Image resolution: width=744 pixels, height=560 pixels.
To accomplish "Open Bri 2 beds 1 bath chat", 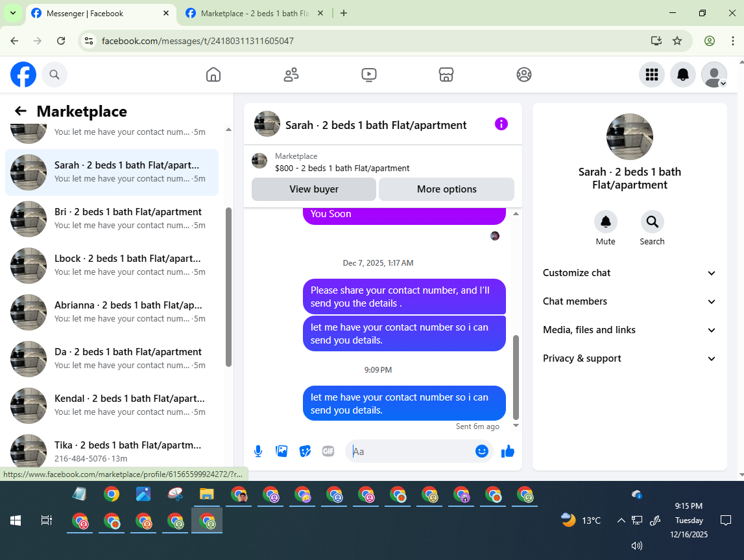I will tap(112, 218).
